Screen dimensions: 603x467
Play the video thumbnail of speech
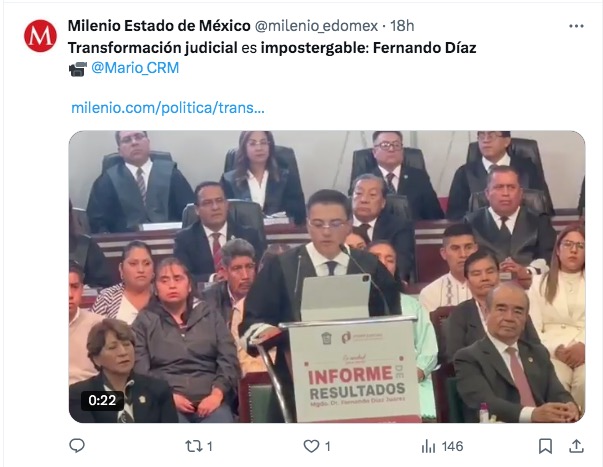pyautogui.click(x=327, y=277)
